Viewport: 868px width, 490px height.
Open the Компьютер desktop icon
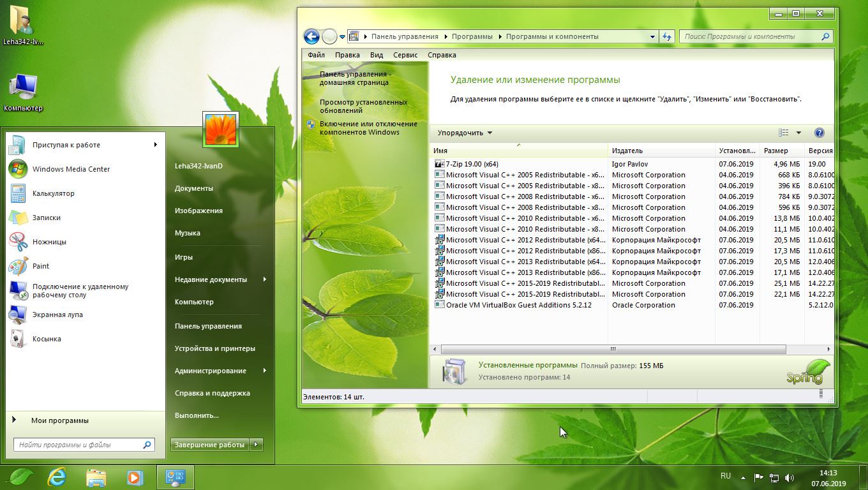tap(23, 93)
